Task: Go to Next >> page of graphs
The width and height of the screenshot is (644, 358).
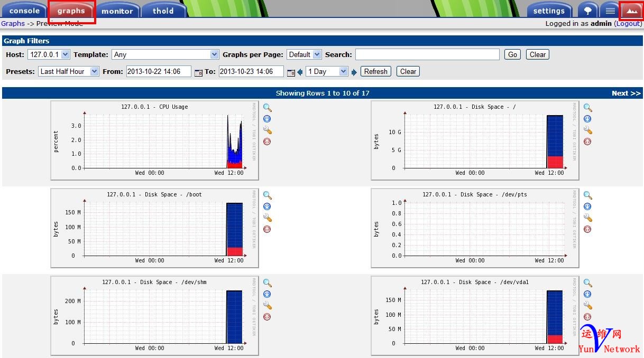Action: pos(626,93)
